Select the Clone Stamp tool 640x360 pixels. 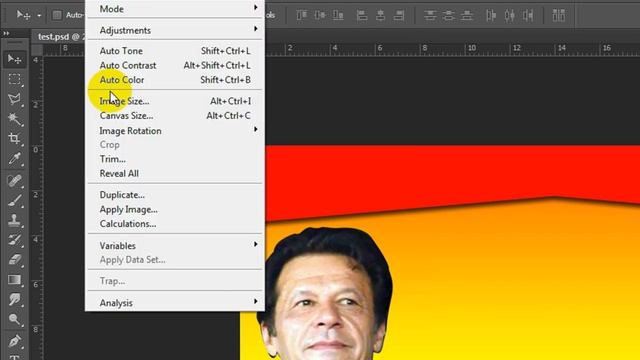point(14,220)
